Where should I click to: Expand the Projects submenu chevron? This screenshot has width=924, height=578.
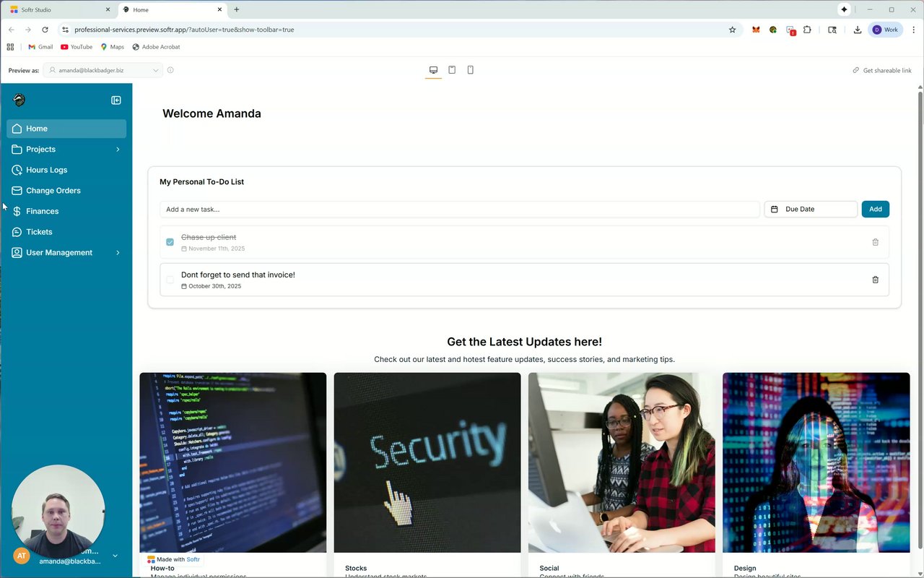[118, 150]
